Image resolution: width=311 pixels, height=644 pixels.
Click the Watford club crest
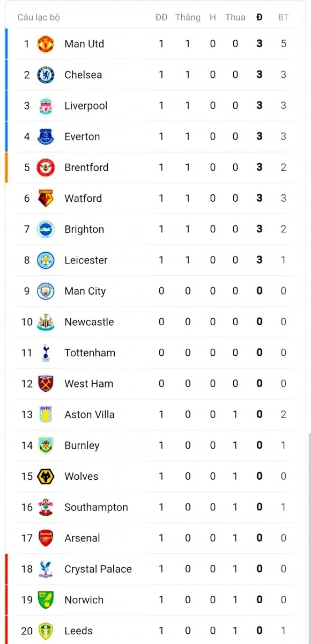(x=46, y=198)
